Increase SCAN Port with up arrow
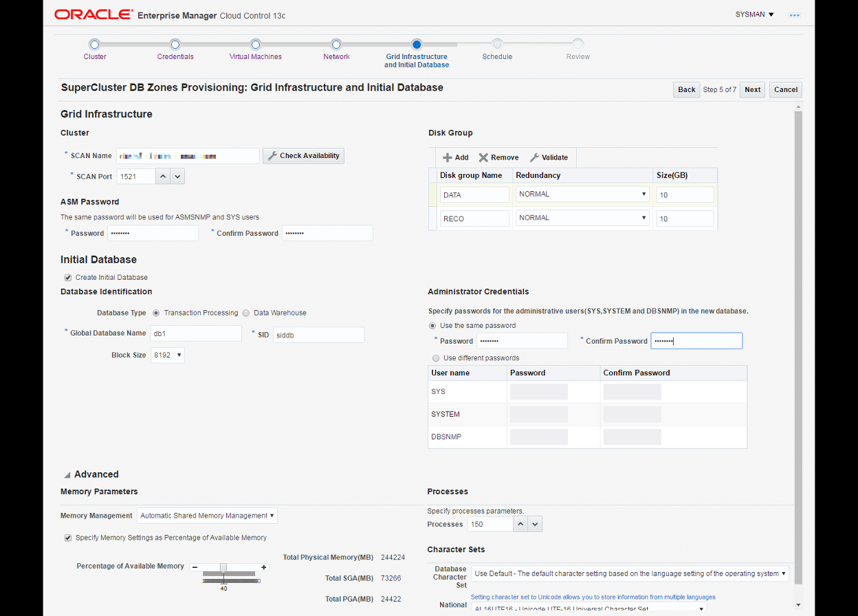The height and width of the screenshot is (616, 858). 163,177
